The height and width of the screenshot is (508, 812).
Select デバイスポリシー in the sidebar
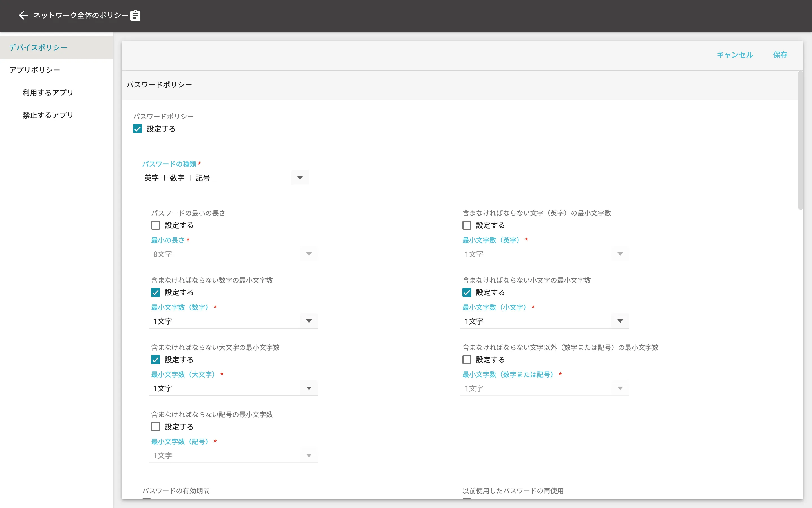click(56, 47)
